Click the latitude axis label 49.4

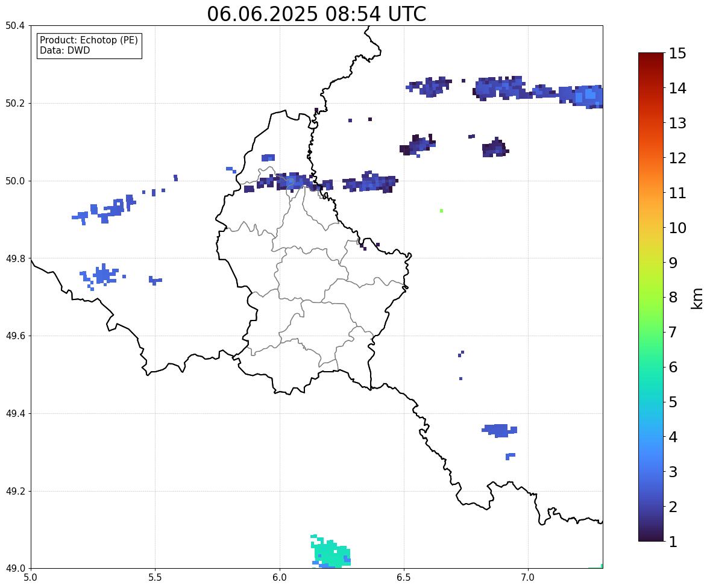pyautogui.click(x=15, y=414)
